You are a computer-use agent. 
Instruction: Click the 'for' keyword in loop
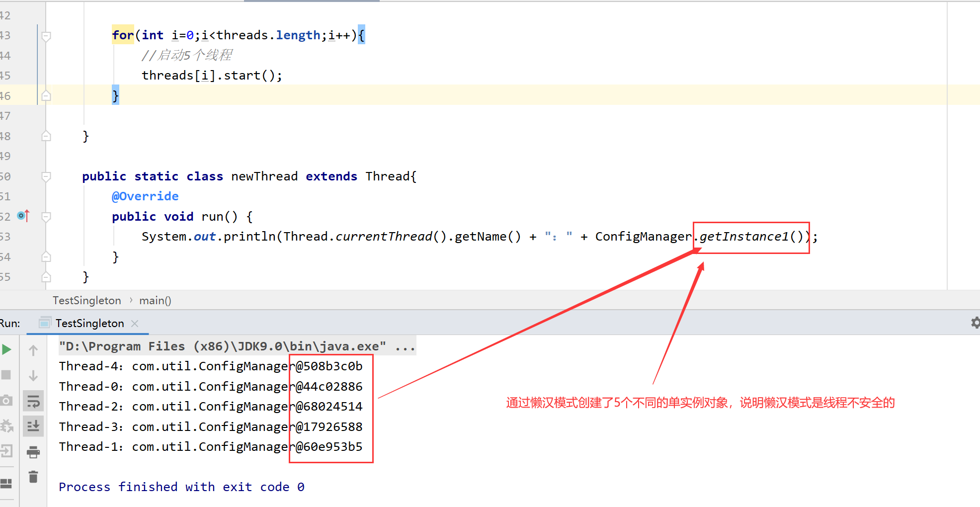tap(123, 35)
